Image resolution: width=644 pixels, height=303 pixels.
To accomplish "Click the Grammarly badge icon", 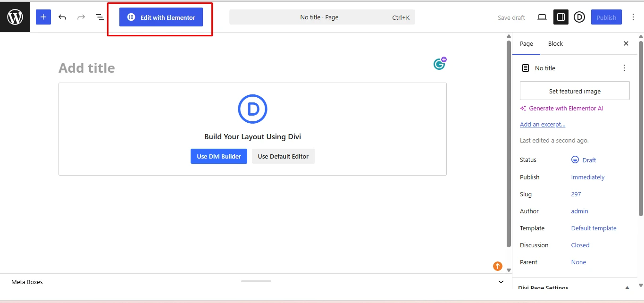I will pos(440,63).
